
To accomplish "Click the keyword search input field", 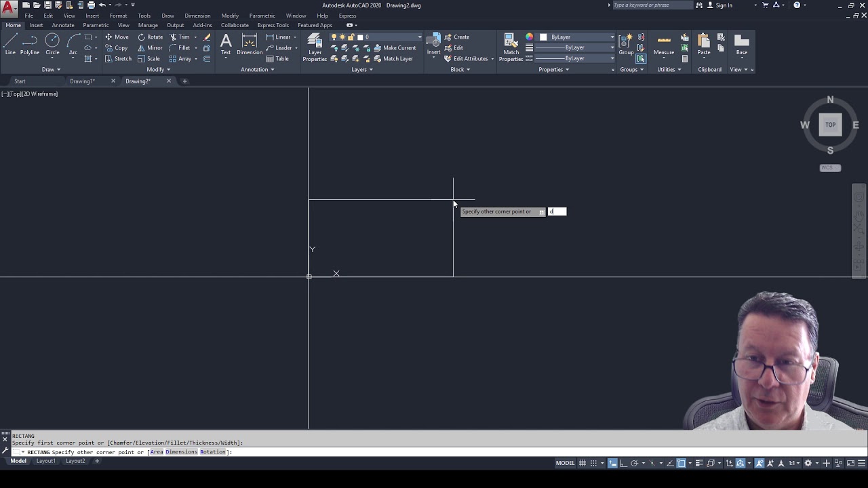I will click(x=652, y=5).
